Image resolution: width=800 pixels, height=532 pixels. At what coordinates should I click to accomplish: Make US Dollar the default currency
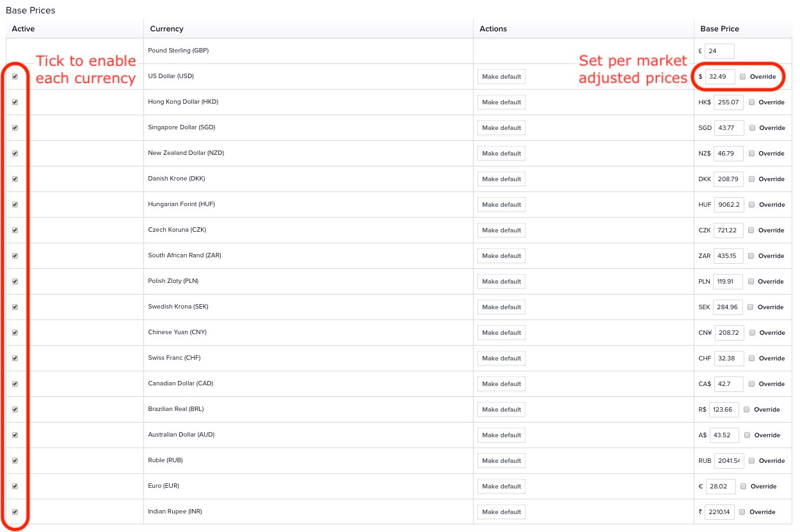coord(502,77)
